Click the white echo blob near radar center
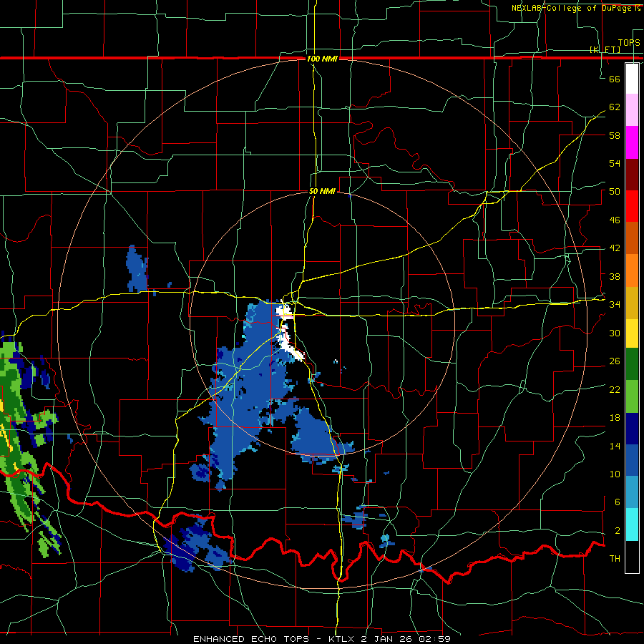 click(x=289, y=328)
